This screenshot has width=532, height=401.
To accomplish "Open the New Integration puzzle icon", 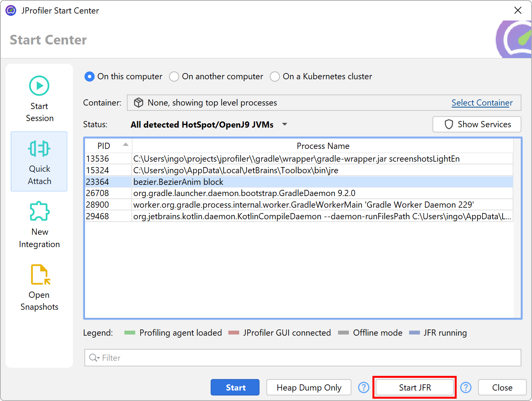I will point(39,212).
